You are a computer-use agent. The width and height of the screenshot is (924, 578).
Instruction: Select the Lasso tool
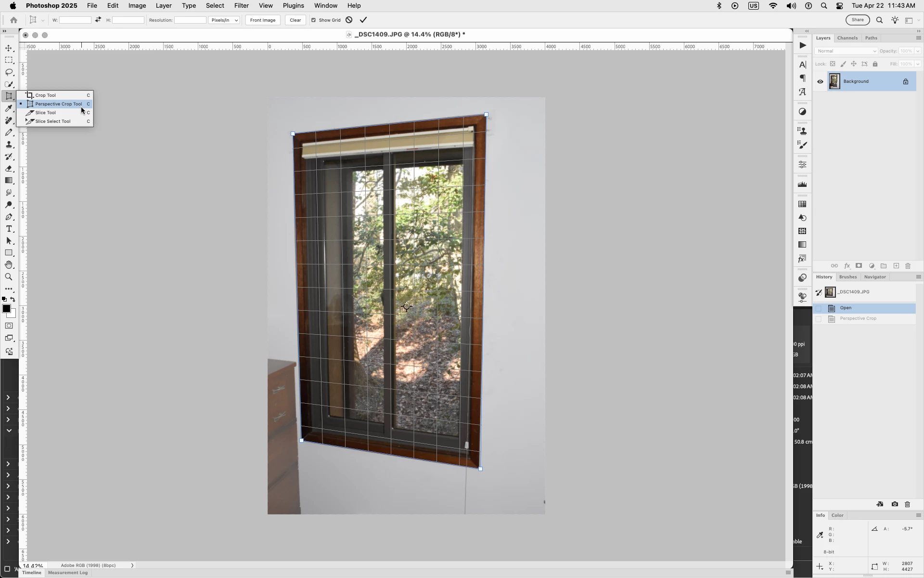click(x=9, y=72)
